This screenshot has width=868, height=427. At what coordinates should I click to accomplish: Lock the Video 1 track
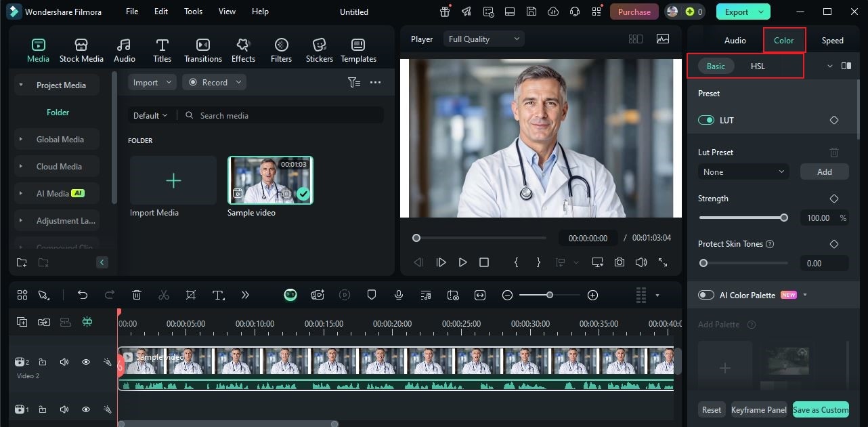43,409
